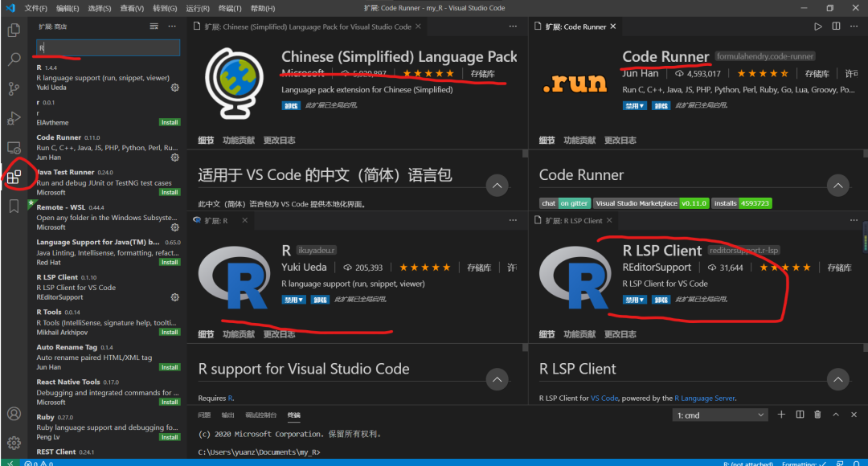Switch to the R LSP Client tab
Viewport: 868px width, 466px height.
point(574,220)
